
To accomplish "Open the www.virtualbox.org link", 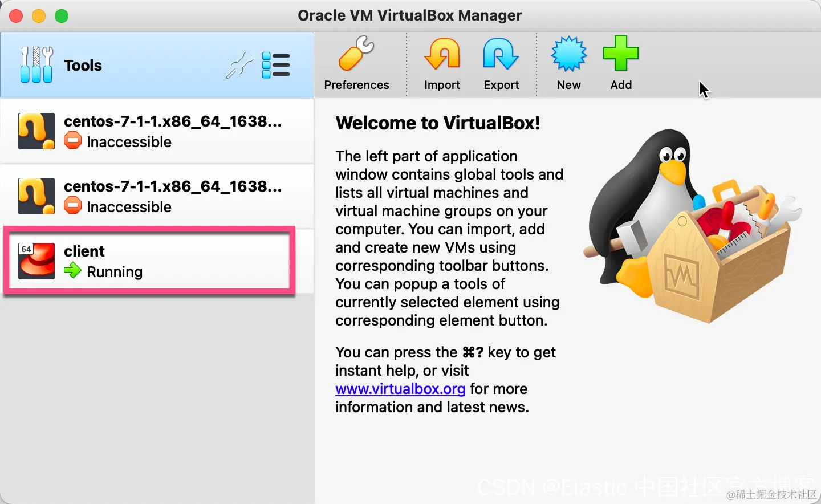I will pyautogui.click(x=400, y=389).
